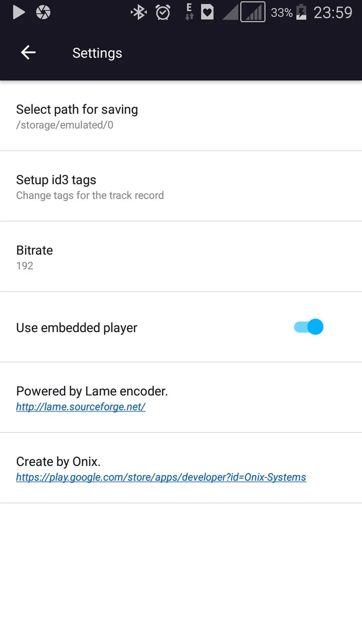The image size is (362, 644).
Task: Tap the Create by Onix text
Action: 58,461
